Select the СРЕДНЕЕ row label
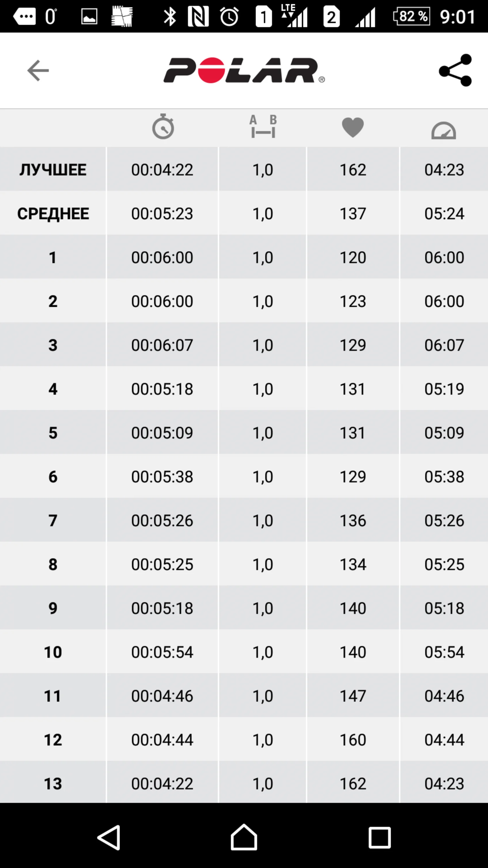This screenshot has width=488, height=868. 53,214
